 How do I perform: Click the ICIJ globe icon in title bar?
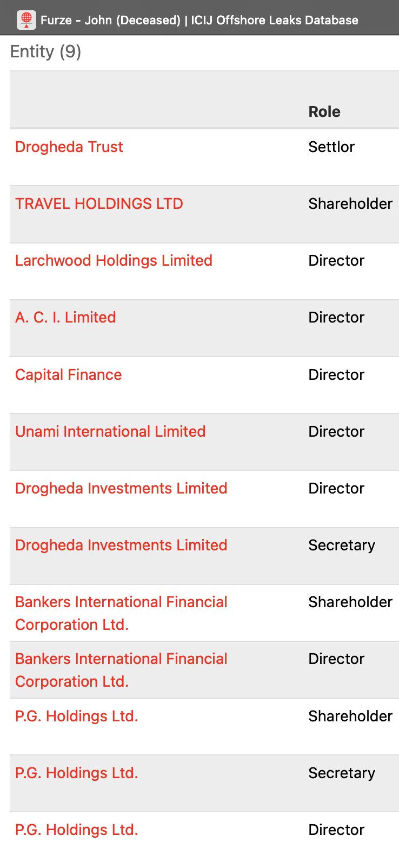pos(26,19)
